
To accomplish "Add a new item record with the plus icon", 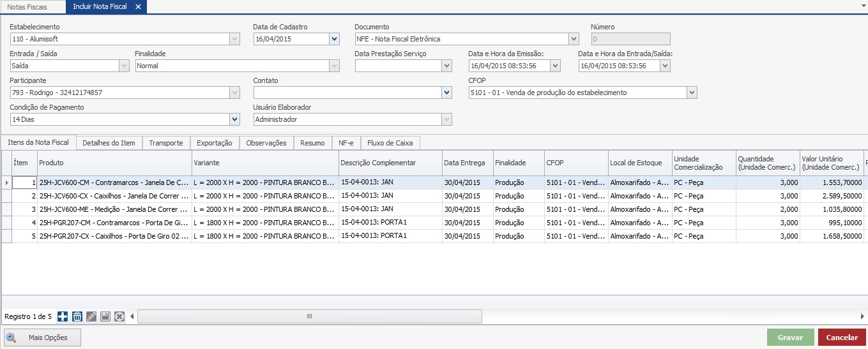I will coord(63,316).
